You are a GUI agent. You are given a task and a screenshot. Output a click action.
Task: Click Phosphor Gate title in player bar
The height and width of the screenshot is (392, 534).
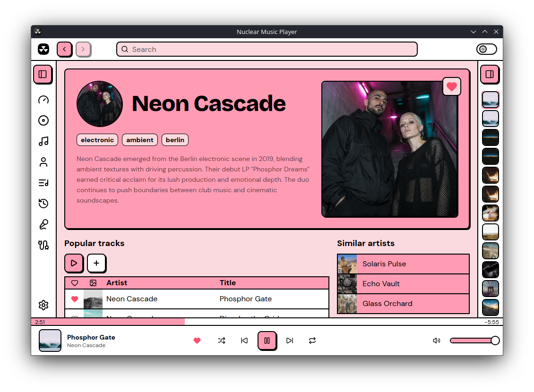pyautogui.click(x=91, y=337)
